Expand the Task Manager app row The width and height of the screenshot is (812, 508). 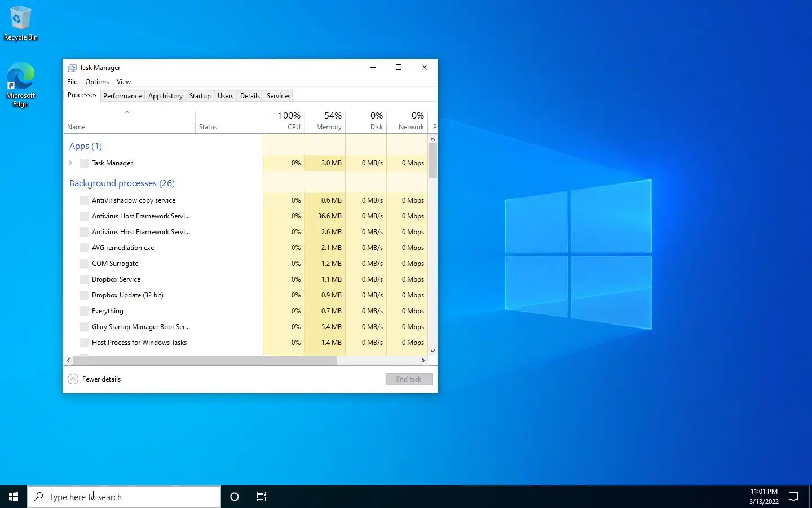(70, 163)
